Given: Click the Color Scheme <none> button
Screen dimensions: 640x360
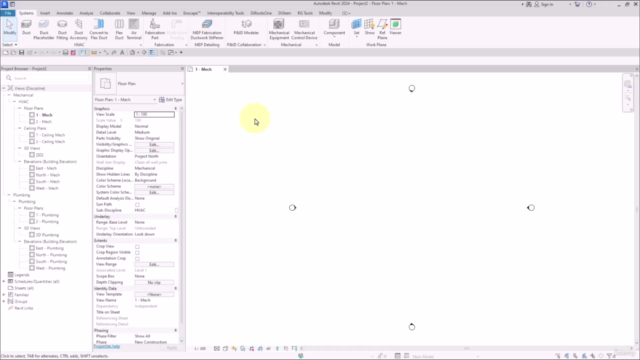Looking at the screenshot, I should (154, 187).
